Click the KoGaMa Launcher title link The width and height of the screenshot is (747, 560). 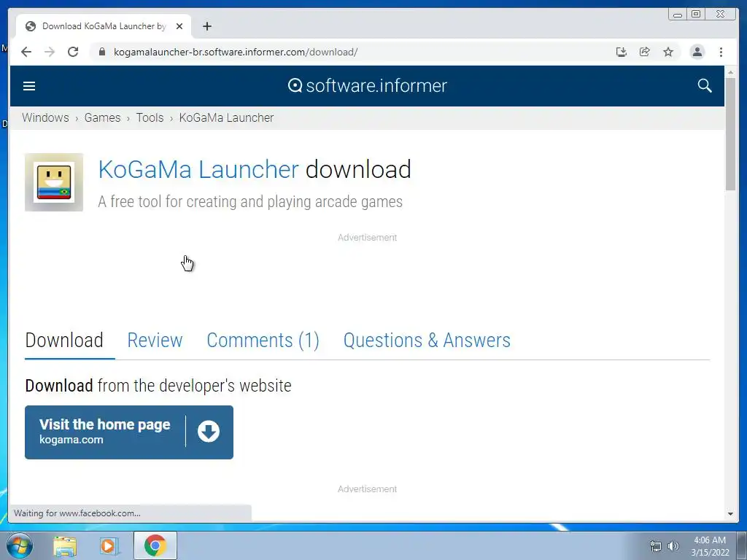[198, 169]
